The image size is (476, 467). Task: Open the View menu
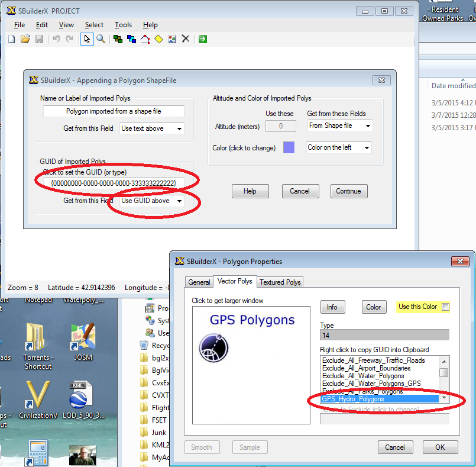pyautogui.click(x=66, y=25)
